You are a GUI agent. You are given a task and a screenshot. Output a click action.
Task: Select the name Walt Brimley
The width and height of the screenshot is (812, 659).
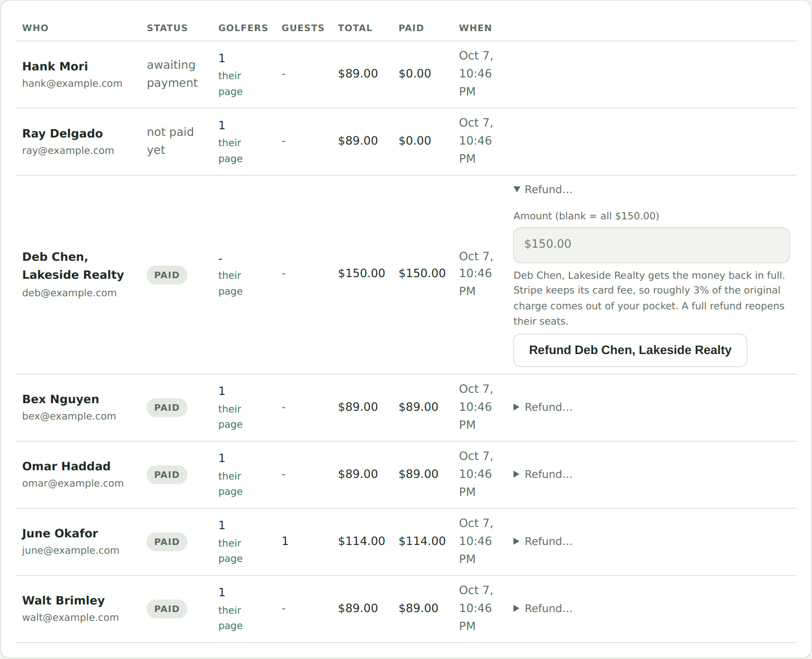pos(63,601)
